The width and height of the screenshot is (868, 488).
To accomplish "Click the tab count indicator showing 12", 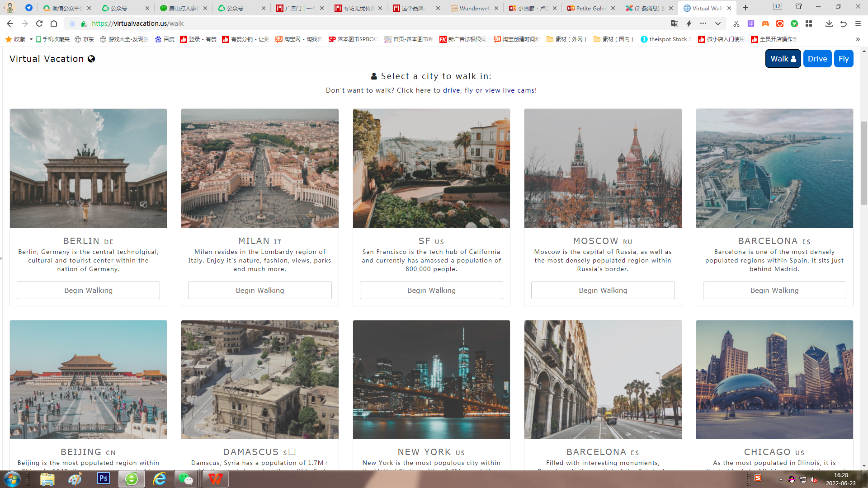I will click(x=778, y=6).
